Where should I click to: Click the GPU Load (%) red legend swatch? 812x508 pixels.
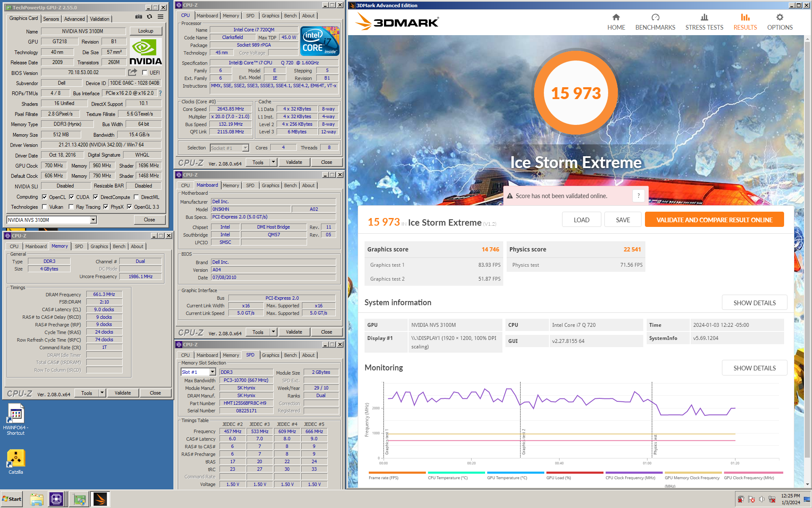click(575, 472)
